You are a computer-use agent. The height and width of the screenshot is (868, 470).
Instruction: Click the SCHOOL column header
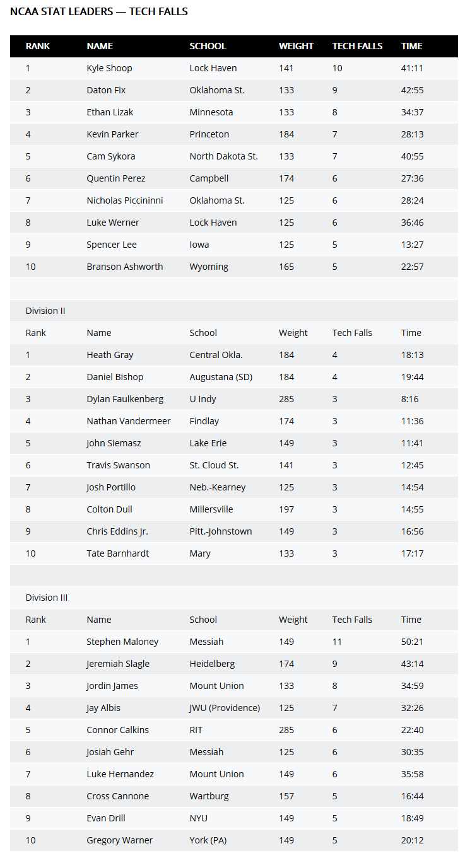pos(208,46)
